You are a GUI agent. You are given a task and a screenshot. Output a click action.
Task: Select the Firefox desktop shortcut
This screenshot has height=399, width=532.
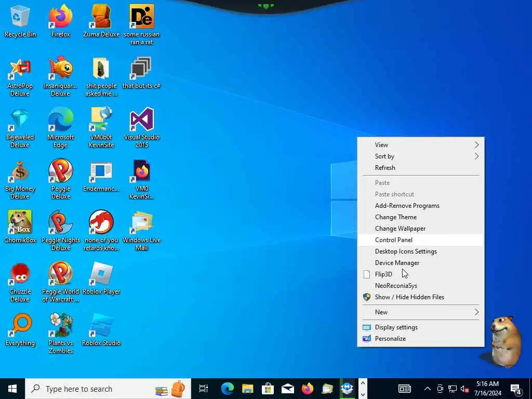pyautogui.click(x=60, y=21)
